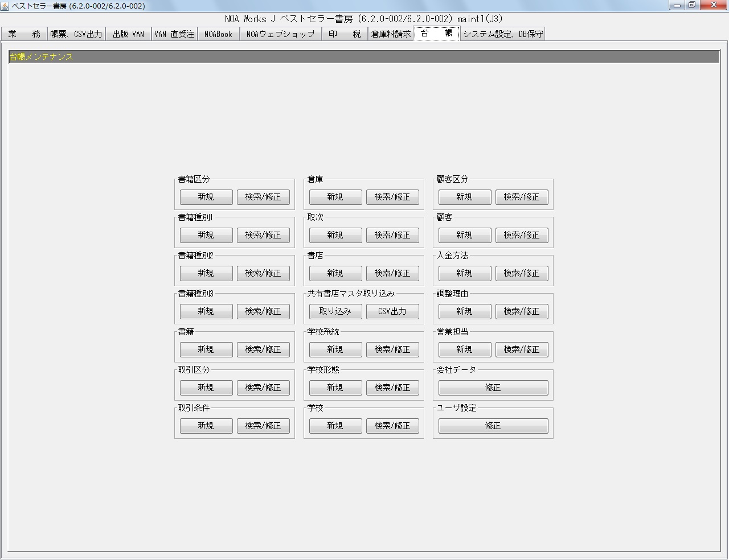
Task: Click 新規 under 学校
Action: (335, 426)
